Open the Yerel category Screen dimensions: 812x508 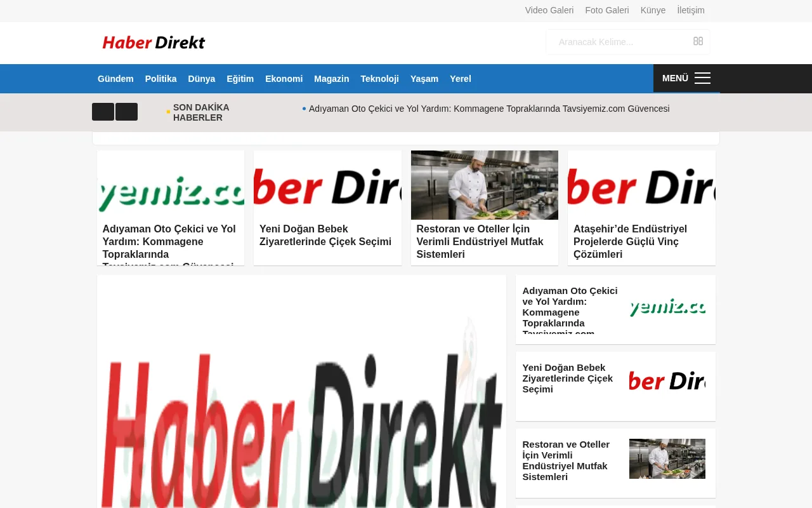(x=460, y=78)
